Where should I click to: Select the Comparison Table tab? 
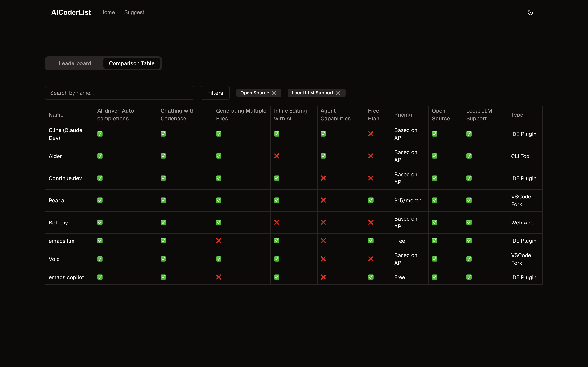(131, 63)
